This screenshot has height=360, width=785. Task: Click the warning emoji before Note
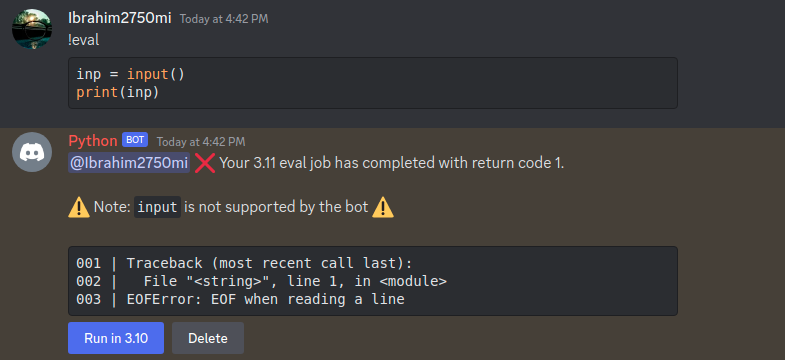pos(79,207)
